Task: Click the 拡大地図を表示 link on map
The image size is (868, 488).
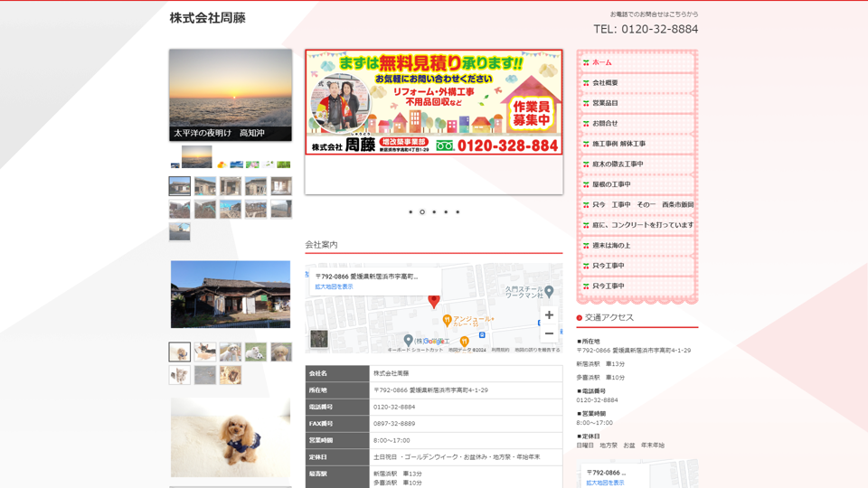Action: 334,286
